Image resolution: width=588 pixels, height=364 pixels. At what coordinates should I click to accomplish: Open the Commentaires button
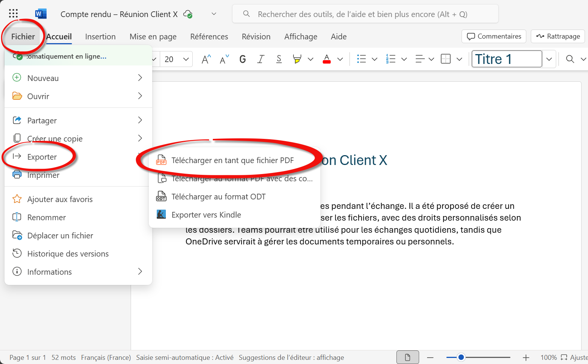click(x=494, y=36)
